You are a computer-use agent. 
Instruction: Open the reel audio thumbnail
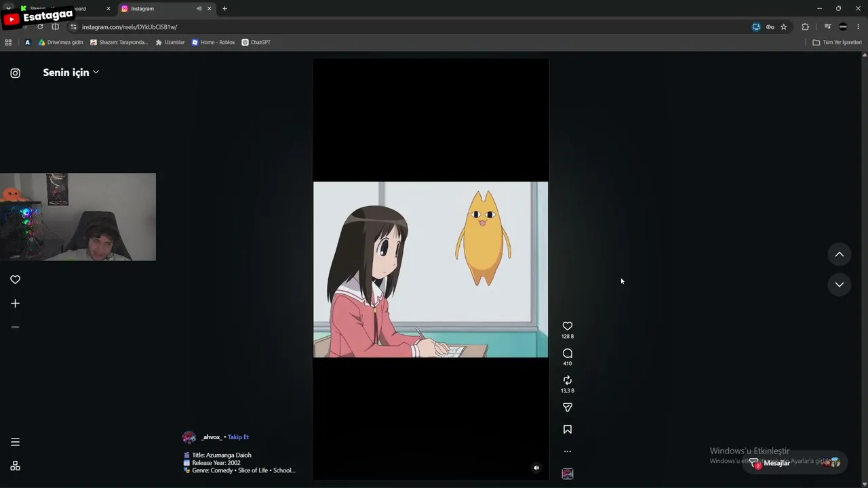568,474
